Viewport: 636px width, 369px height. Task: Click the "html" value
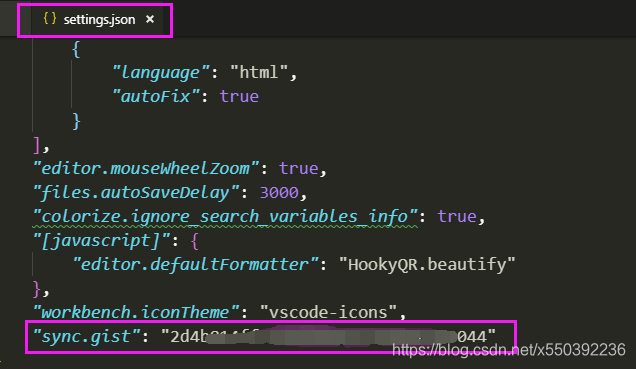tap(259, 72)
